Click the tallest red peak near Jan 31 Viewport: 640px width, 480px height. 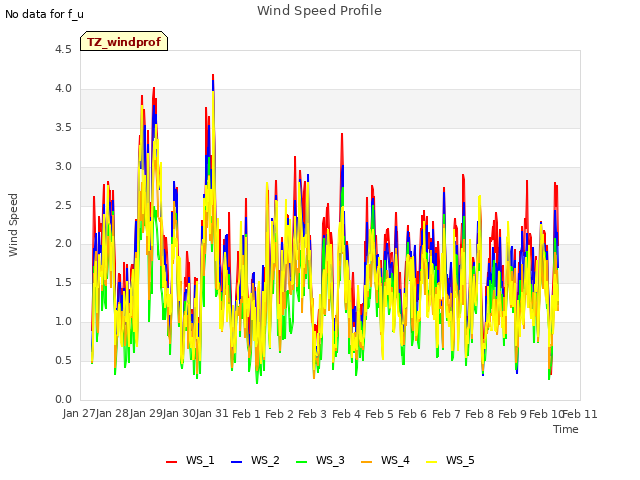point(213,76)
